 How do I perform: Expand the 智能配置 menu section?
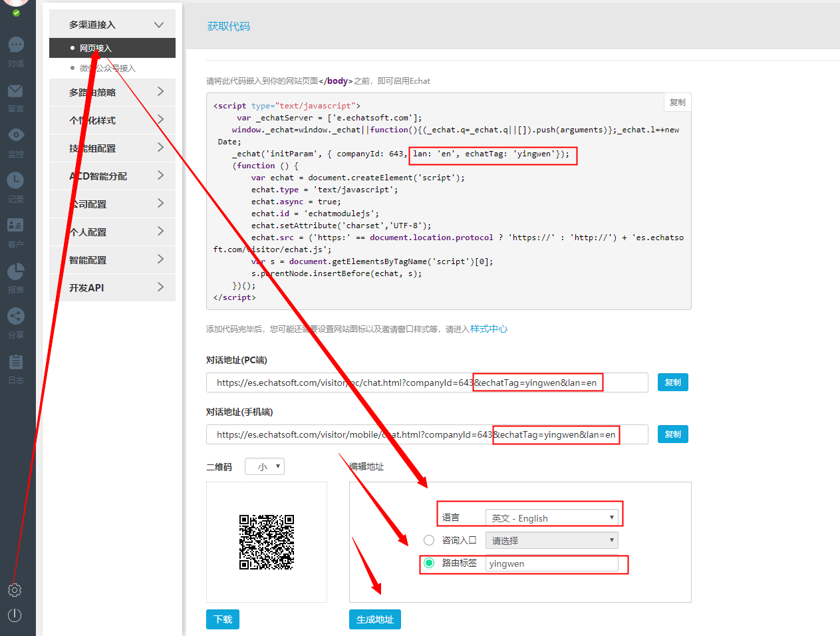(112, 259)
